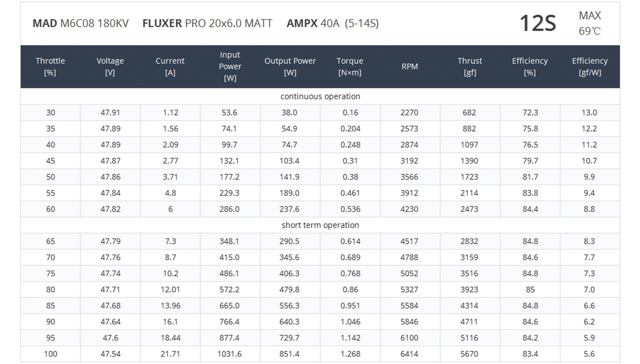
Task: Click the AMPX 40A (5-14S) label
Action: coord(332,24)
